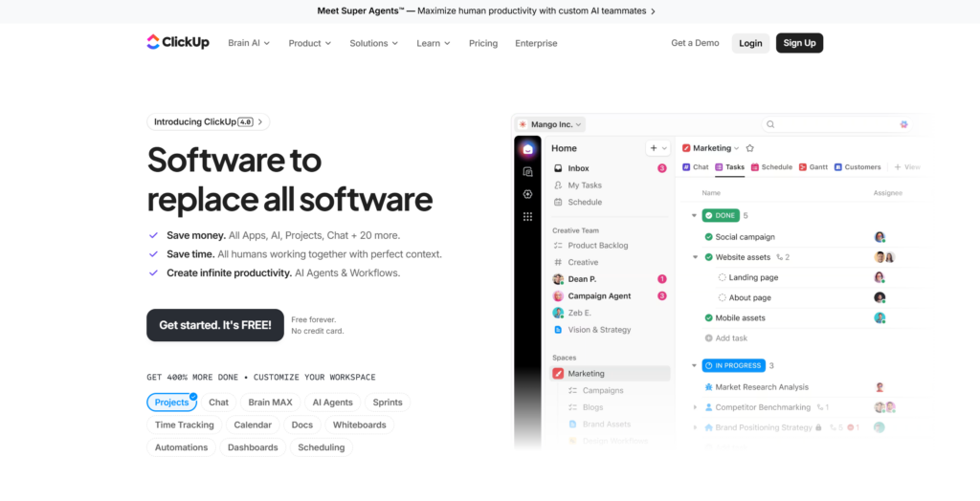Collapse Website assets subtasks
Image resolution: width=980 pixels, height=501 pixels.
(695, 257)
